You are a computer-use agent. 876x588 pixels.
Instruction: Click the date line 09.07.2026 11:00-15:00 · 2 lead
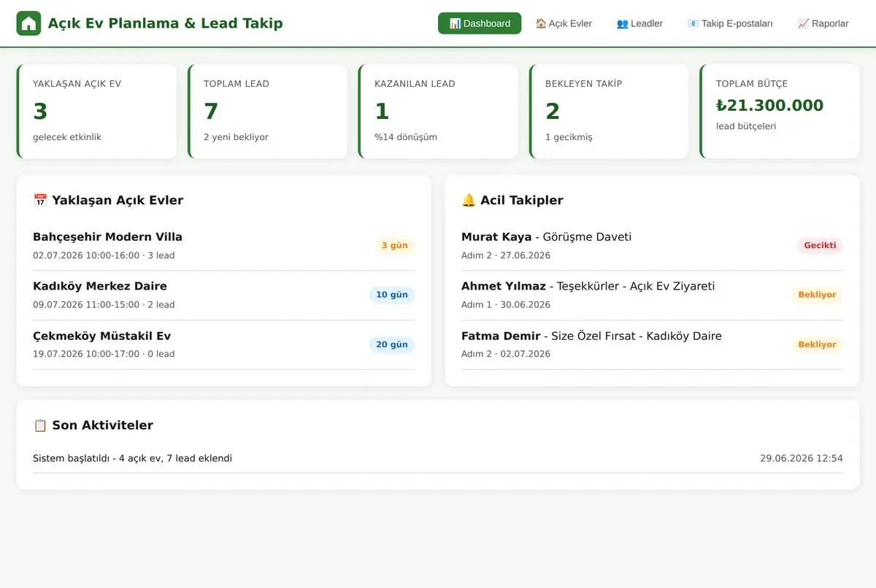tap(104, 304)
